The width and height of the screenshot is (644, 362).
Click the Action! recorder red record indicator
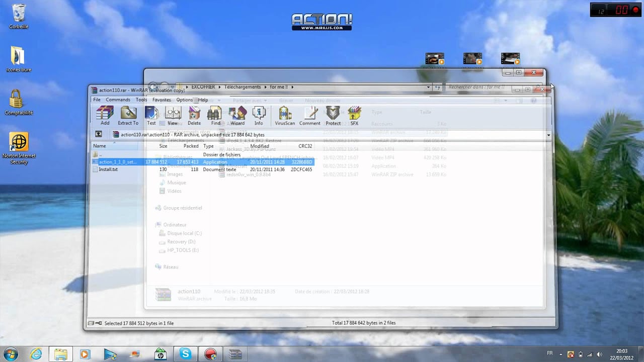tap(635, 10)
